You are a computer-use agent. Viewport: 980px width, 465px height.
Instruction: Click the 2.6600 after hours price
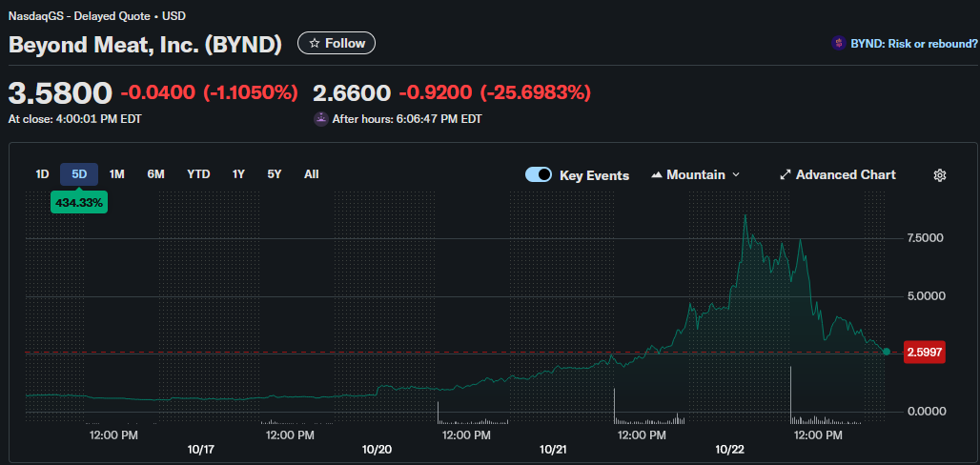click(352, 93)
